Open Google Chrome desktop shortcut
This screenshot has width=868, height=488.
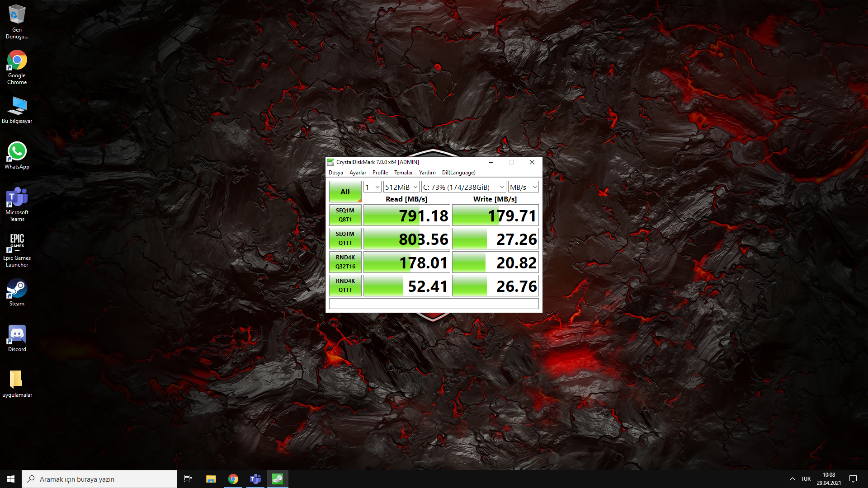tap(17, 61)
